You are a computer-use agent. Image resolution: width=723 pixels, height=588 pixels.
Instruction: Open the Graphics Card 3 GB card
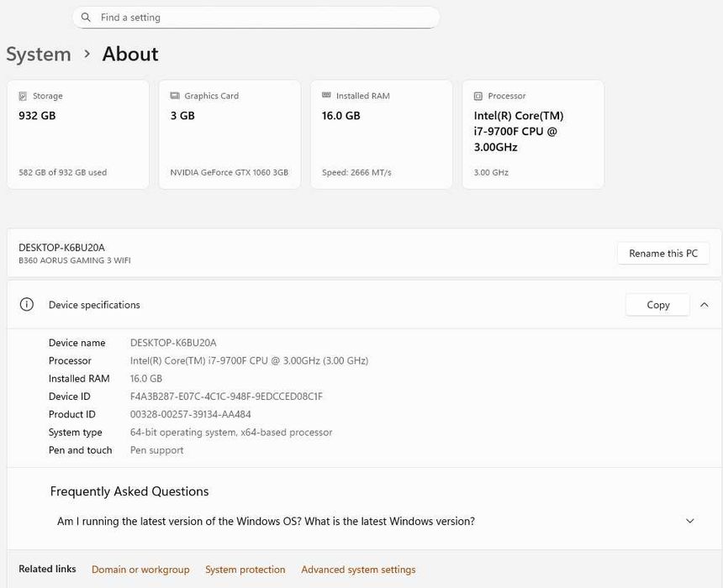(x=230, y=134)
